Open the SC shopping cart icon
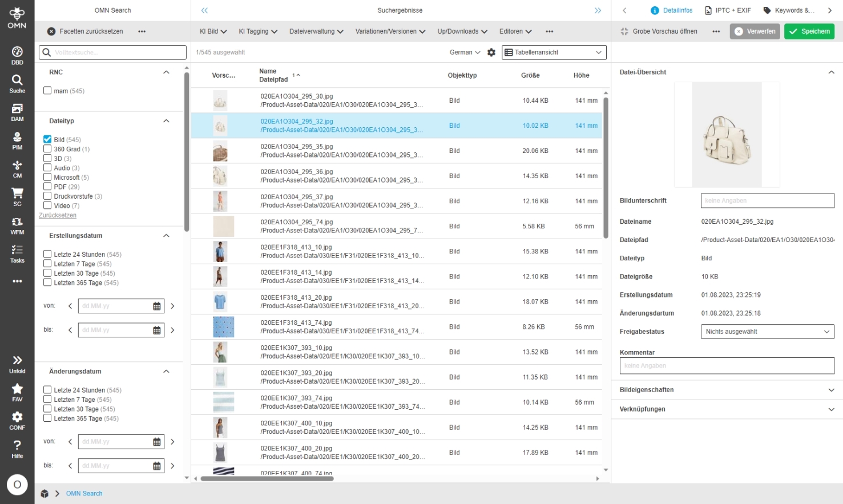 tap(17, 196)
